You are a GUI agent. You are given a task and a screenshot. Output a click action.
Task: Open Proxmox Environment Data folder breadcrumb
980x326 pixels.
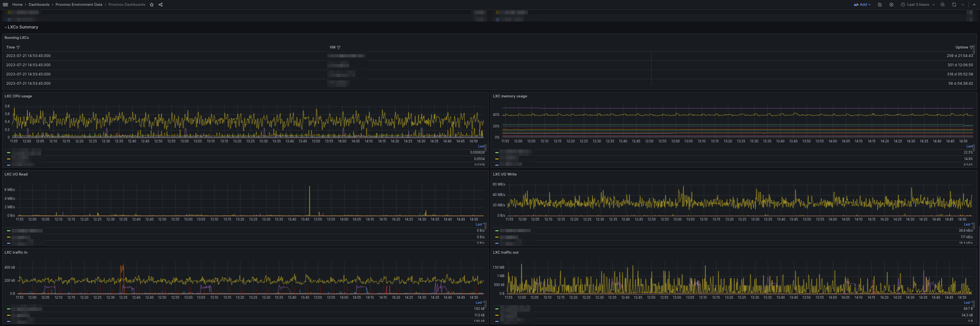(x=79, y=5)
